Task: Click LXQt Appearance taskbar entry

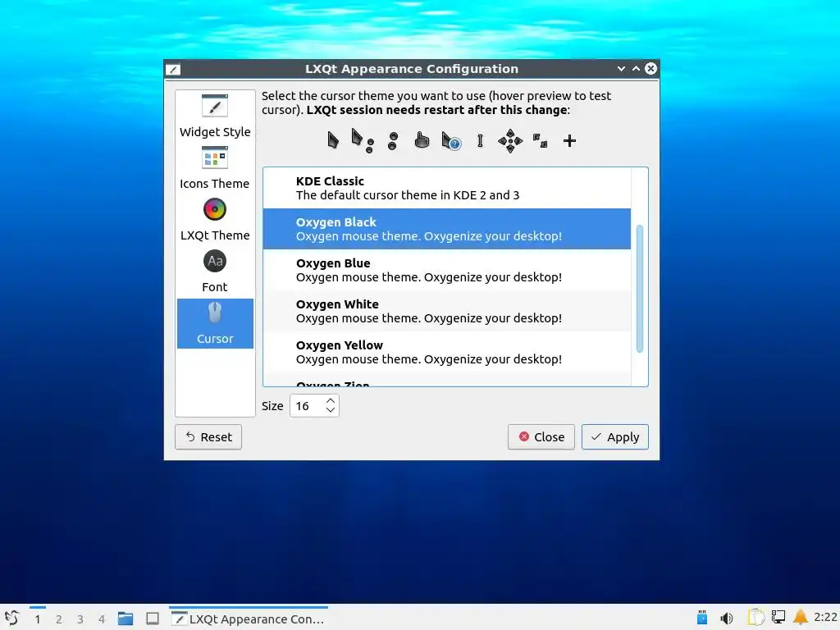Action: click(249, 619)
